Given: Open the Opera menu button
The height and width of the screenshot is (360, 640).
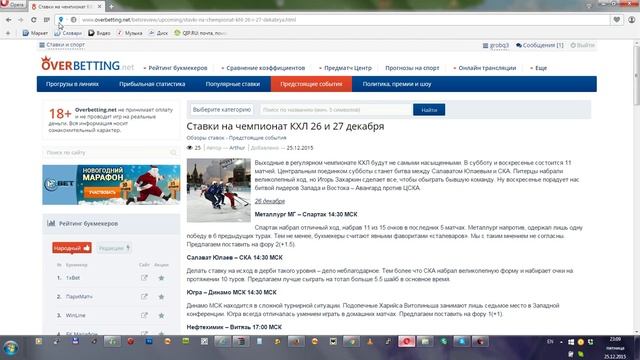Looking at the screenshot, I should tap(12, 5).
